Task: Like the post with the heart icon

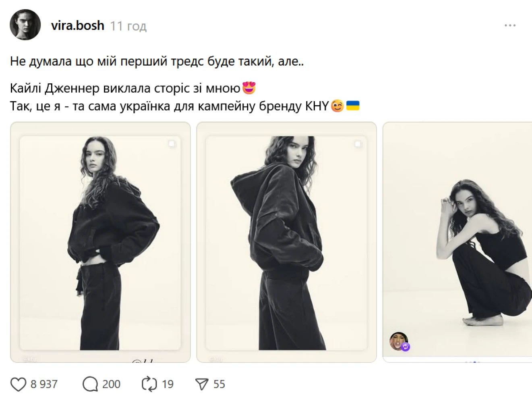Action: (18, 384)
